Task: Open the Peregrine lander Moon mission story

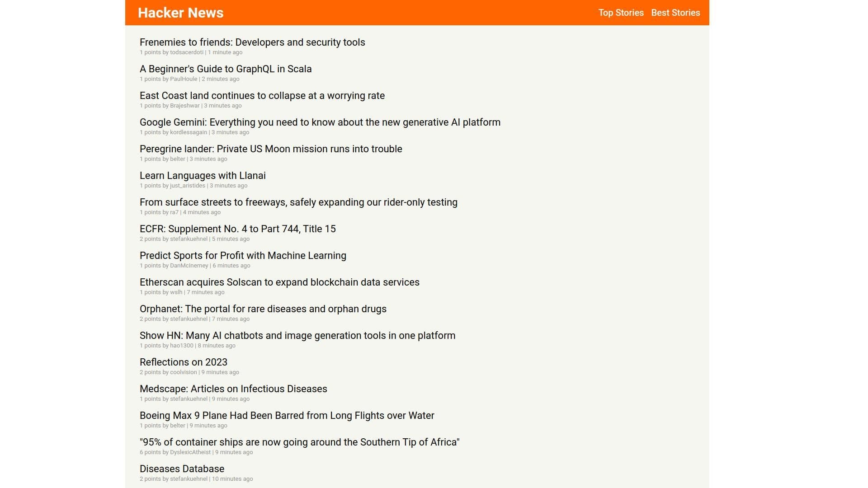Action: [x=270, y=149]
